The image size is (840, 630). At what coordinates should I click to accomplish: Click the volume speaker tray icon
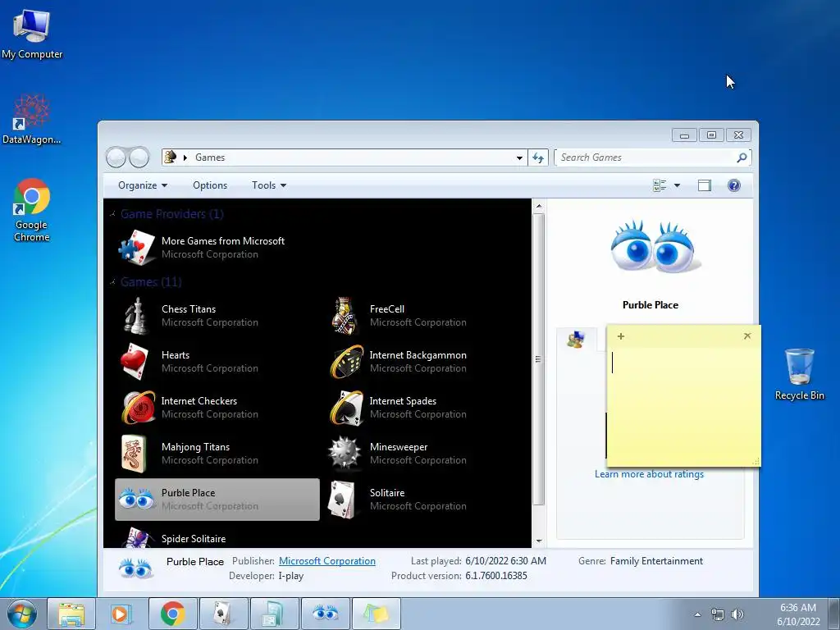pyautogui.click(x=737, y=614)
